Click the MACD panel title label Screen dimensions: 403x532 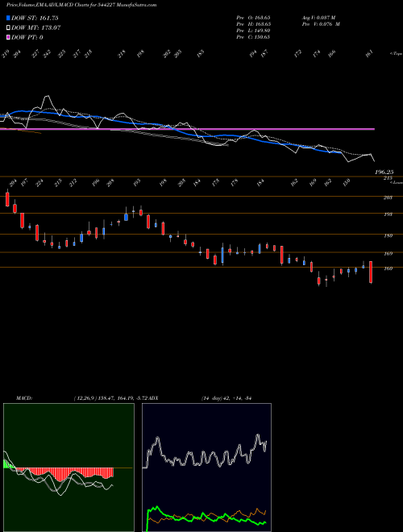(x=23, y=398)
